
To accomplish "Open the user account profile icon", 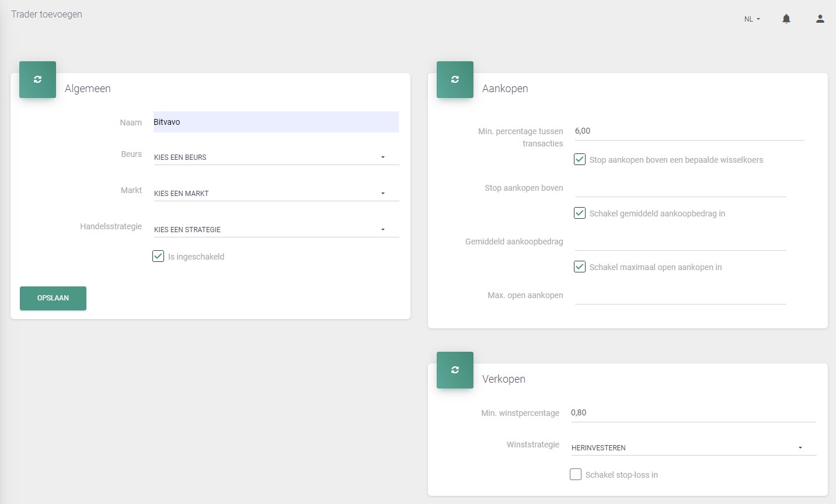I will pyautogui.click(x=820, y=19).
